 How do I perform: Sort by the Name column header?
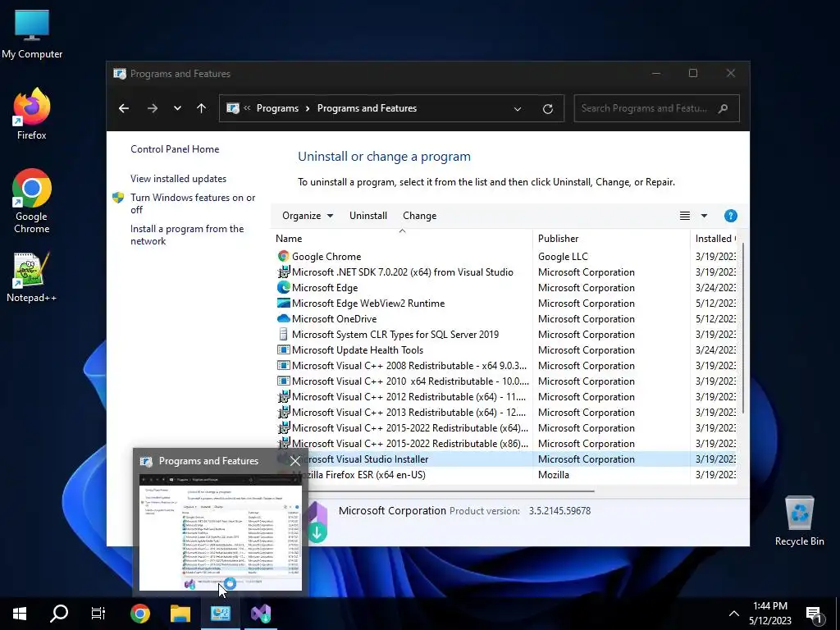point(402,239)
